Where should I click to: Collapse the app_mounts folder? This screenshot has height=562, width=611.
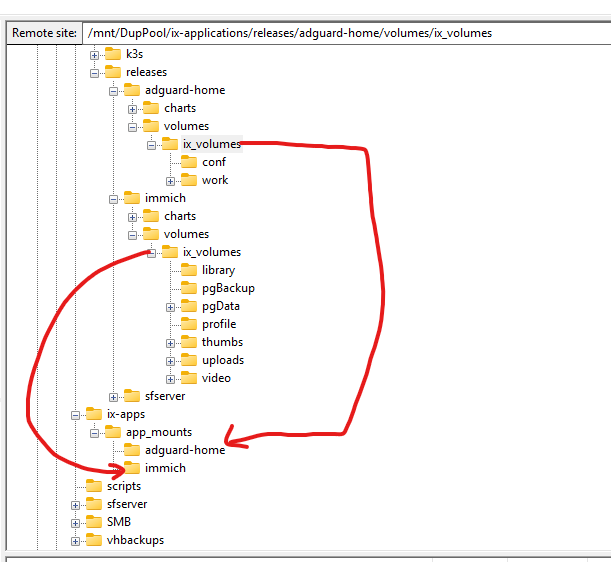(x=94, y=433)
